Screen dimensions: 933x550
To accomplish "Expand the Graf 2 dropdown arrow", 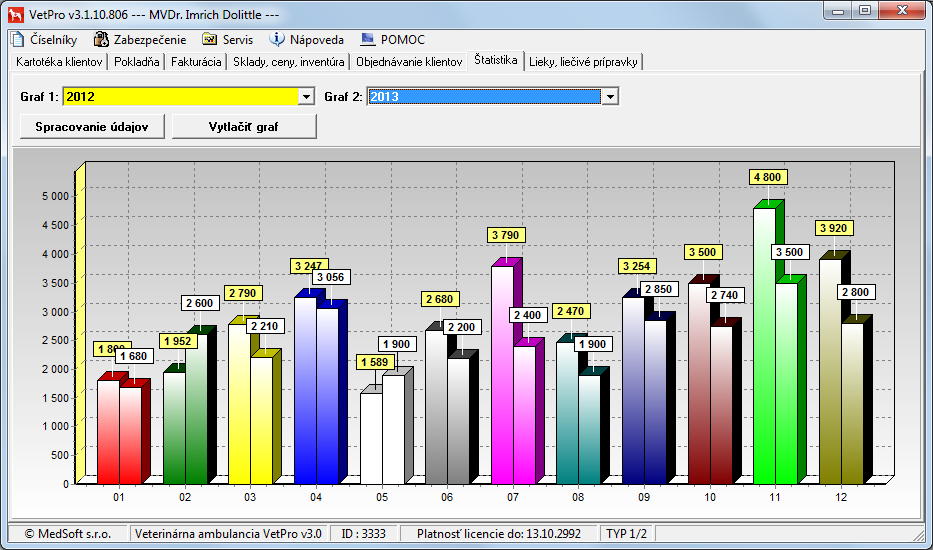I will (610, 96).
